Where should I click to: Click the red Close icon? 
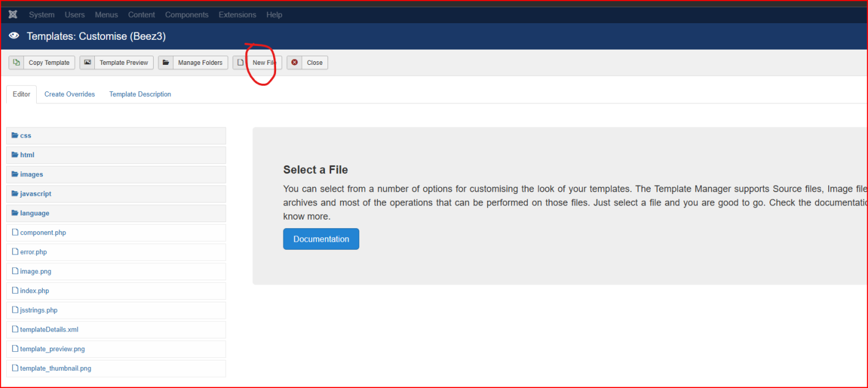294,62
